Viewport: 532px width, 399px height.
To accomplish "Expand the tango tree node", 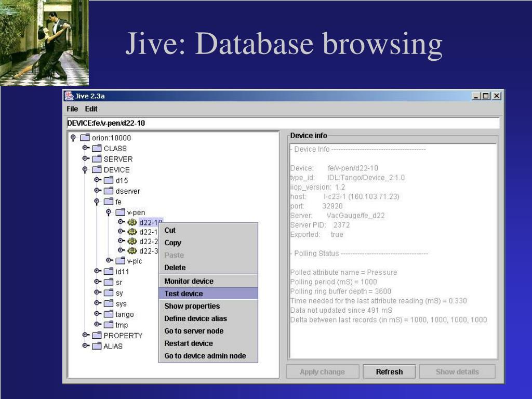I will coord(97,313).
